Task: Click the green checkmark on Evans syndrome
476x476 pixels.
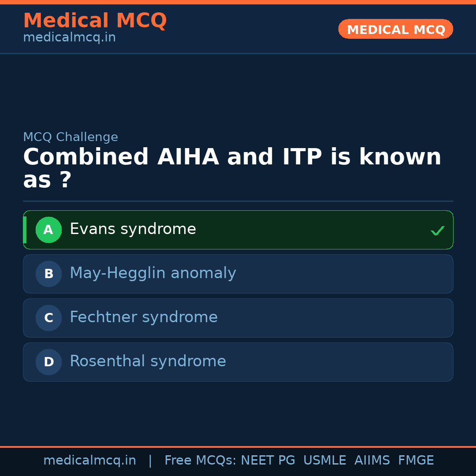Action: click(x=437, y=231)
